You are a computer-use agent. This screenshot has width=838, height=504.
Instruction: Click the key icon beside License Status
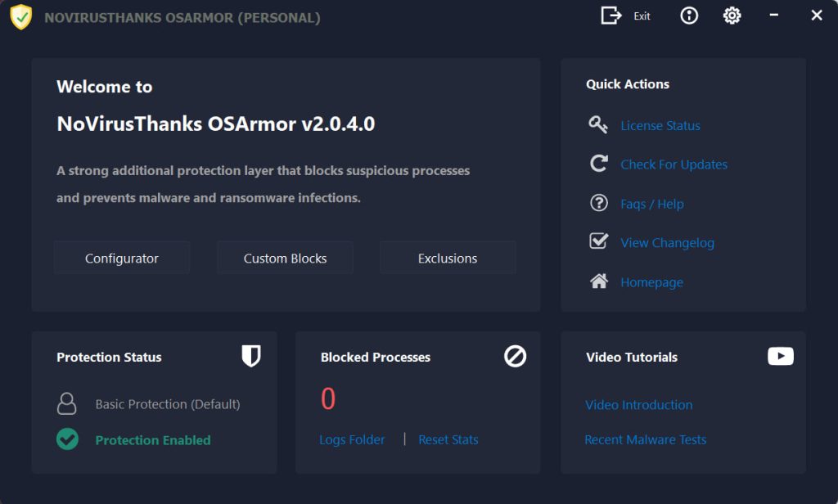(598, 124)
